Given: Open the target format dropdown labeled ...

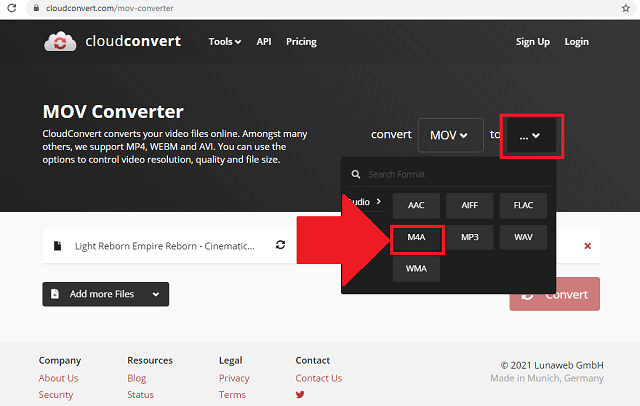Looking at the screenshot, I should [x=531, y=136].
